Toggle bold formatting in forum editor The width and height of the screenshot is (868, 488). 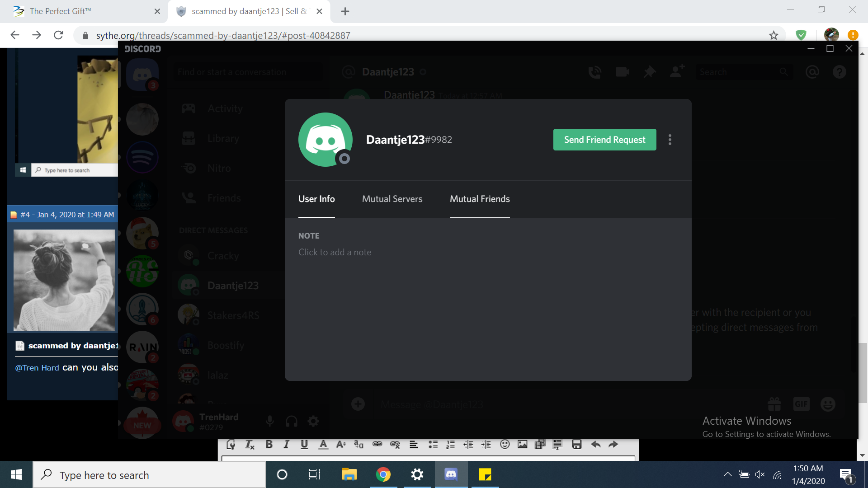click(x=269, y=445)
